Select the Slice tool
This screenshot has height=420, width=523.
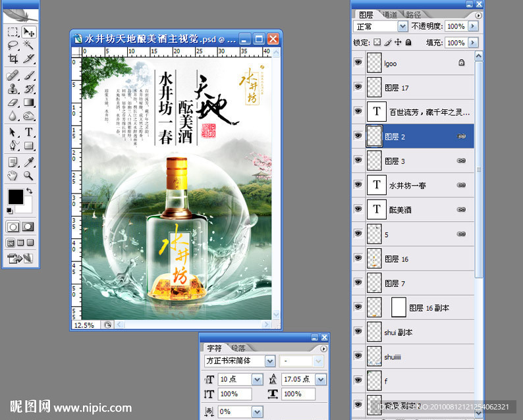[29, 59]
